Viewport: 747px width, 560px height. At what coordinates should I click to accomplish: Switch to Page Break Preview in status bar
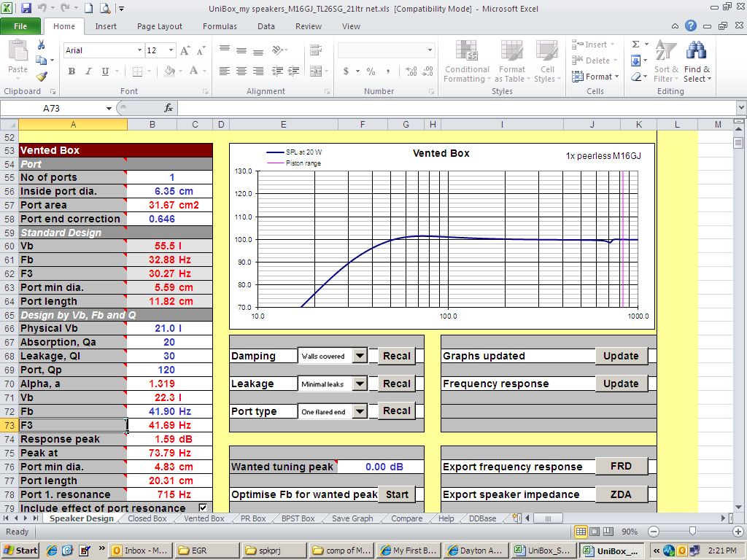pyautogui.click(x=608, y=532)
